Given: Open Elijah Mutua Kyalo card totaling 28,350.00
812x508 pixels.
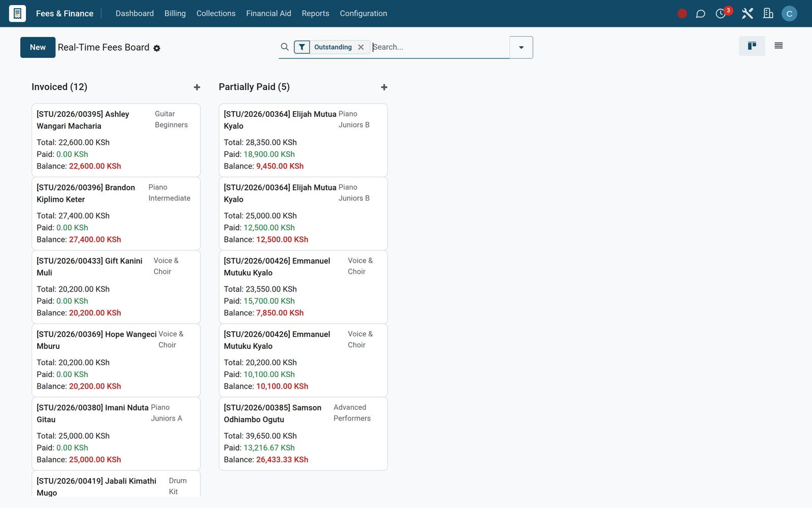Looking at the screenshot, I should (303, 140).
